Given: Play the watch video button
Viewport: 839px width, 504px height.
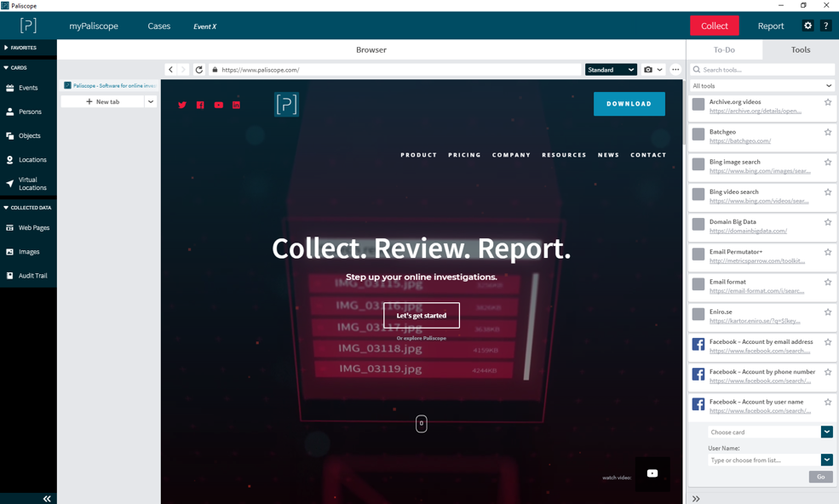Looking at the screenshot, I should 652,473.
